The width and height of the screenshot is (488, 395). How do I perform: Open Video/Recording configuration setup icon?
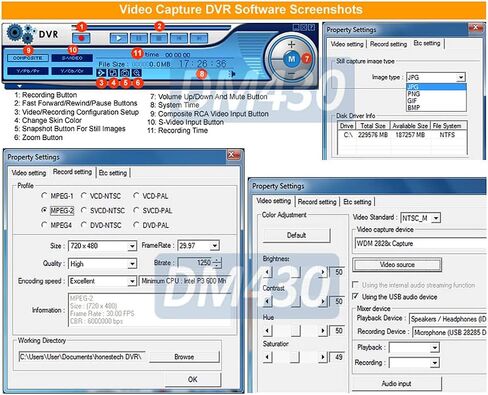pyautogui.click(x=101, y=73)
